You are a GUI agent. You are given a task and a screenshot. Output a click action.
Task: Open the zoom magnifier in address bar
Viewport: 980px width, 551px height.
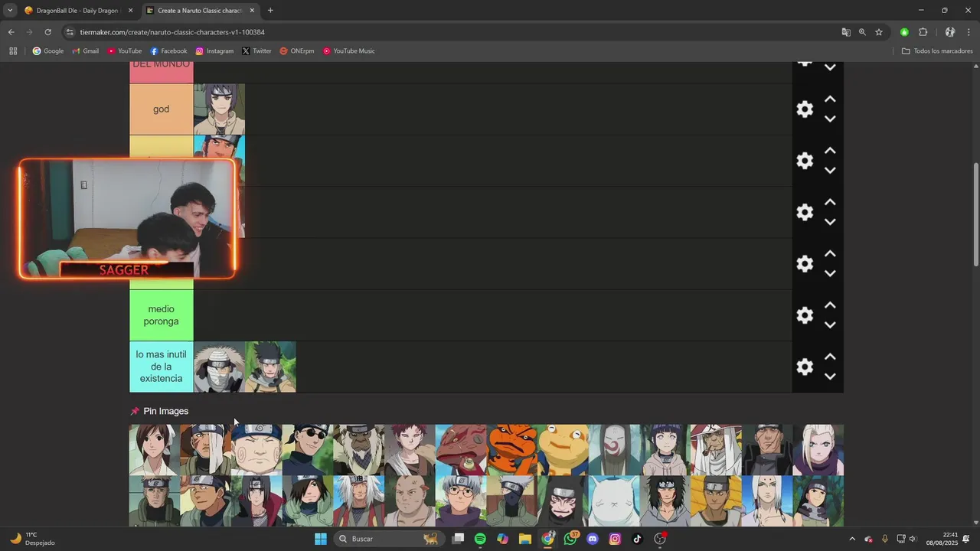click(x=862, y=32)
